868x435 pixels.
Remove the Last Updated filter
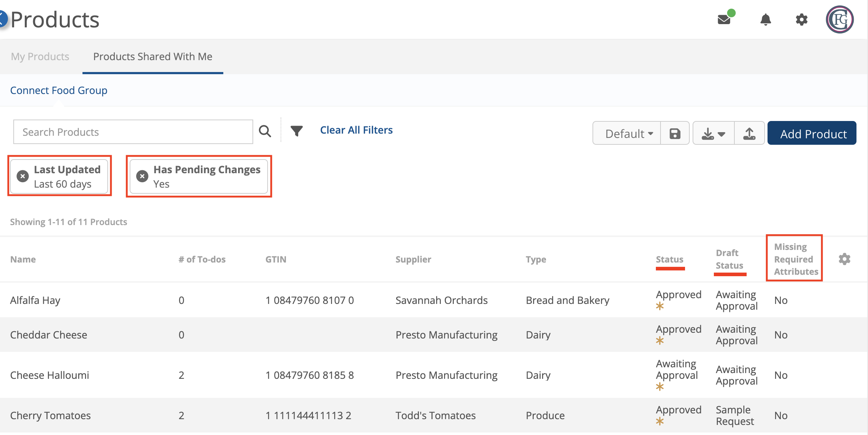23,176
